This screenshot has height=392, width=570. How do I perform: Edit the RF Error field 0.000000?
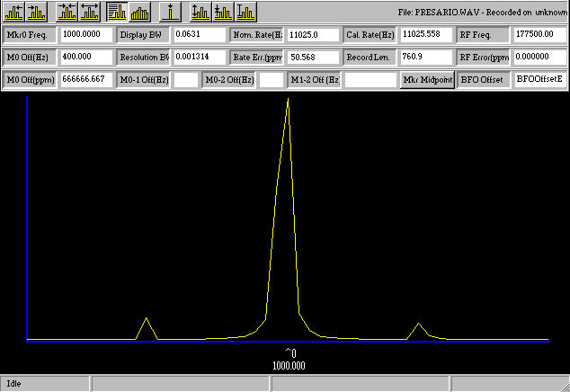click(539, 57)
